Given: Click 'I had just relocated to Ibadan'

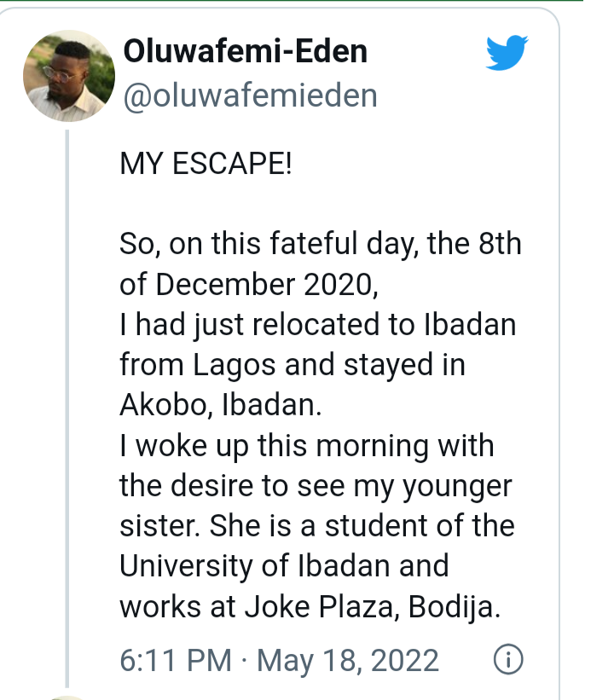Looking at the screenshot, I should click(x=318, y=325).
